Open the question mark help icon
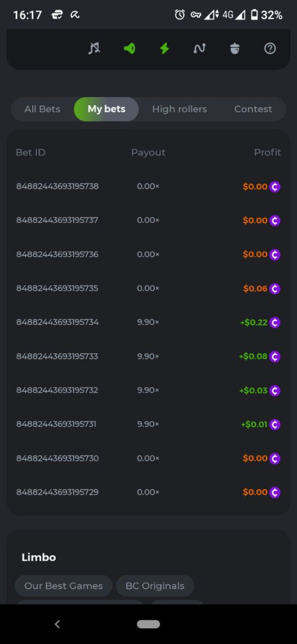 click(x=270, y=48)
